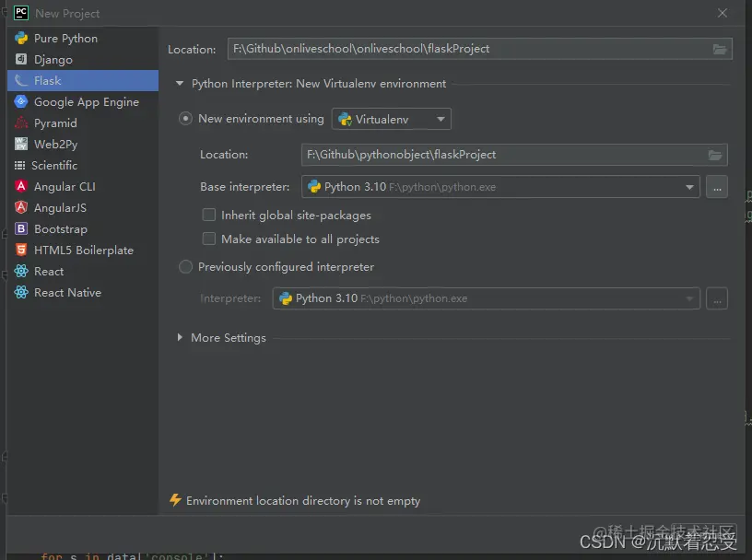Click the Flask horn icon
This screenshot has width=752, height=560.
click(21, 80)
